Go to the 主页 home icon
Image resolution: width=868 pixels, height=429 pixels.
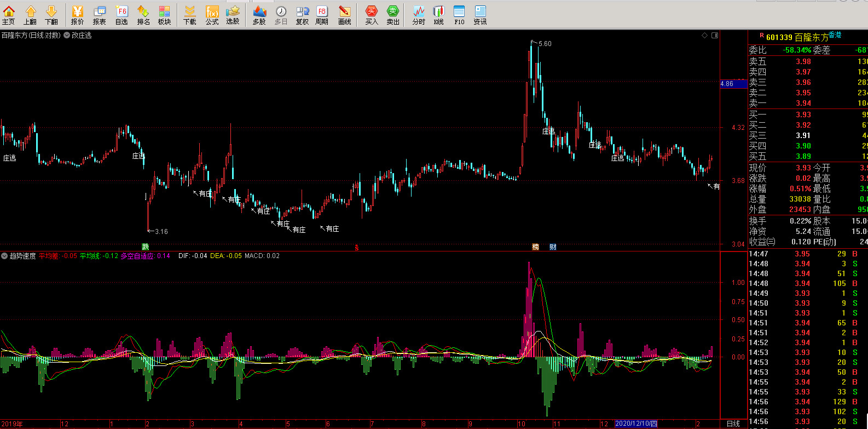[9, 15]
